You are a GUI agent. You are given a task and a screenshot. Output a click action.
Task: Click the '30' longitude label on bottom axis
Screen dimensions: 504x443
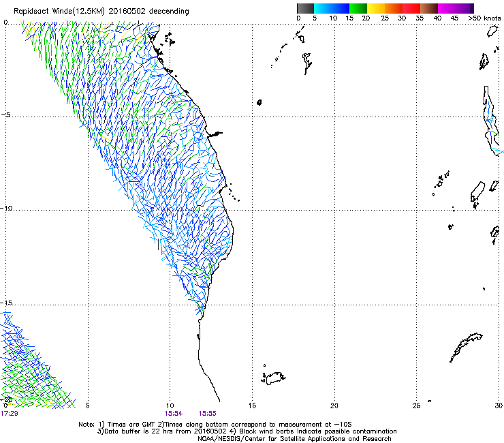tap(499, 406)
